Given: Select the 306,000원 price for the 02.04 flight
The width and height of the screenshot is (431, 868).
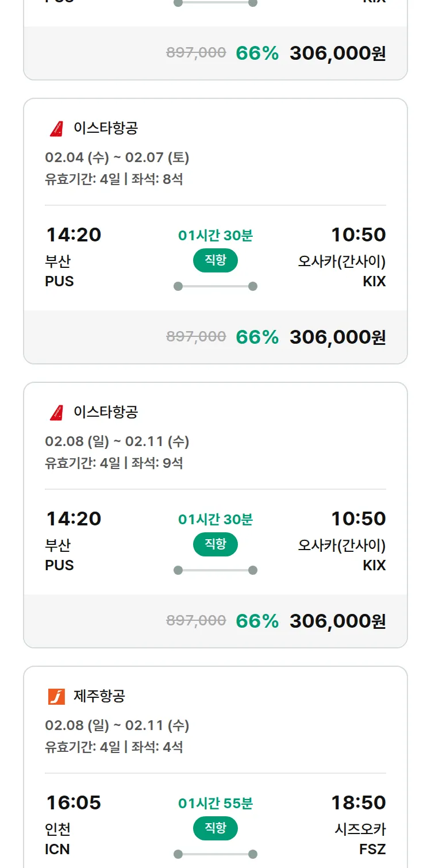Looking at the screenshot, I should [x=337, y=337].
